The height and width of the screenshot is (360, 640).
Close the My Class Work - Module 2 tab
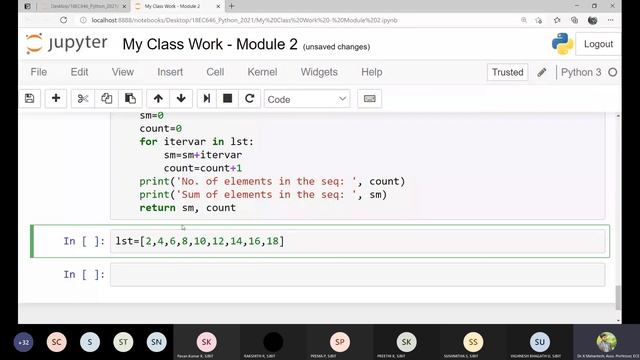coord(218,7)
